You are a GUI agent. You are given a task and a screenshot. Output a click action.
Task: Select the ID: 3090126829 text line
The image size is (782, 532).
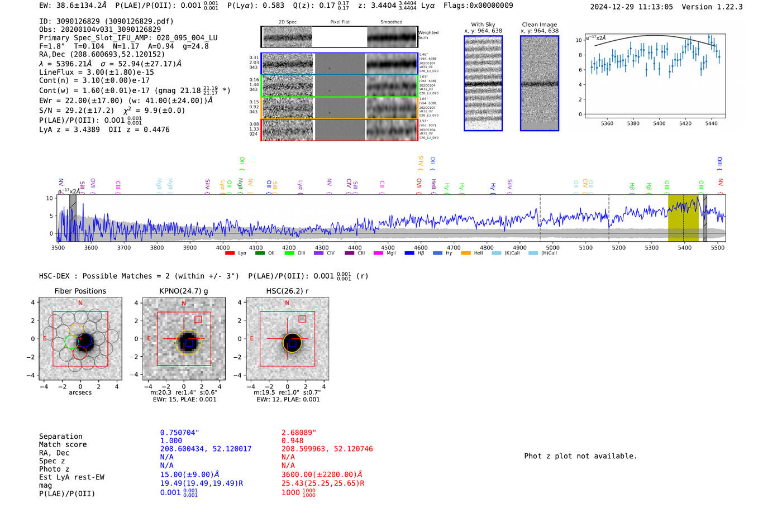coord(106,21)
